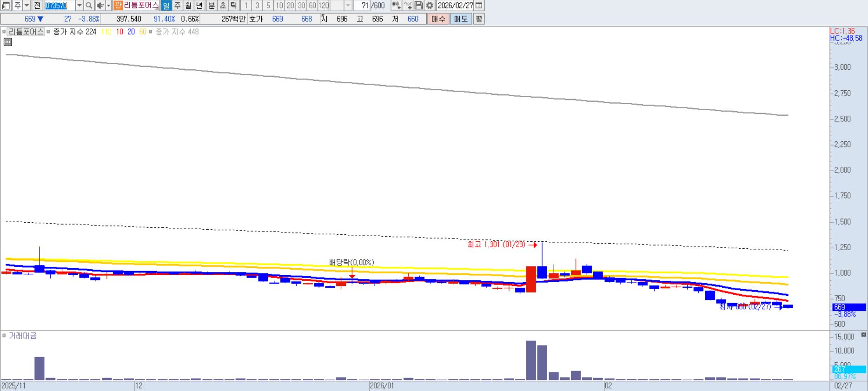Toggle the 일 daily period button

166,6
